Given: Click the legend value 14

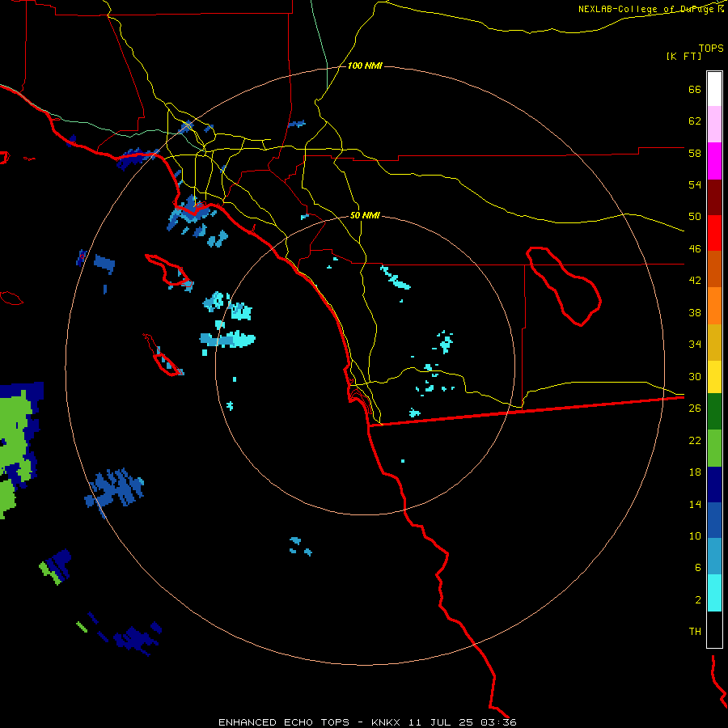Looking at the screenshot, I should coord(695,504).
